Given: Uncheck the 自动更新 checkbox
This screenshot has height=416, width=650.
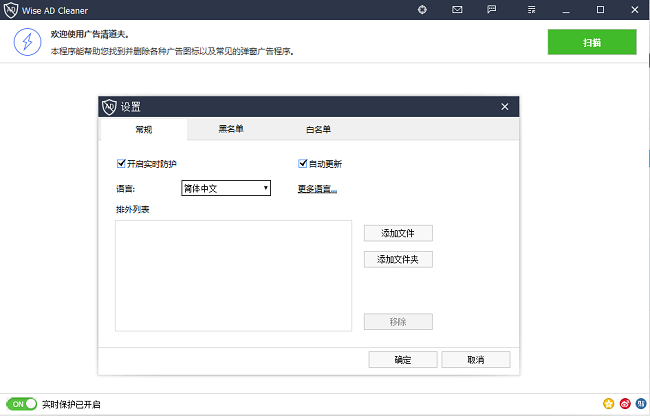Looking at the screenshot, I should pyautogui.click(x=302, y=164).
